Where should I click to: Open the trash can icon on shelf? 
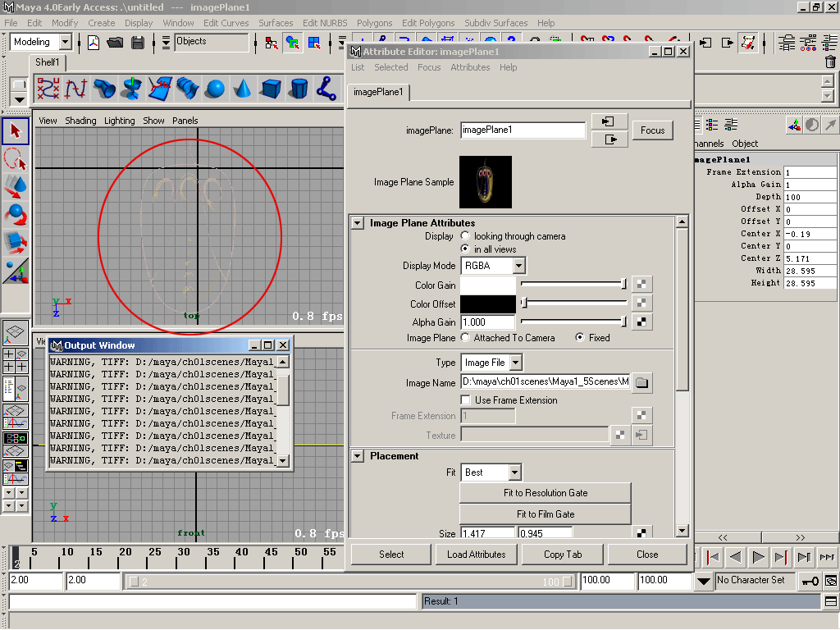pyautogui.click(x=830, y=62)
